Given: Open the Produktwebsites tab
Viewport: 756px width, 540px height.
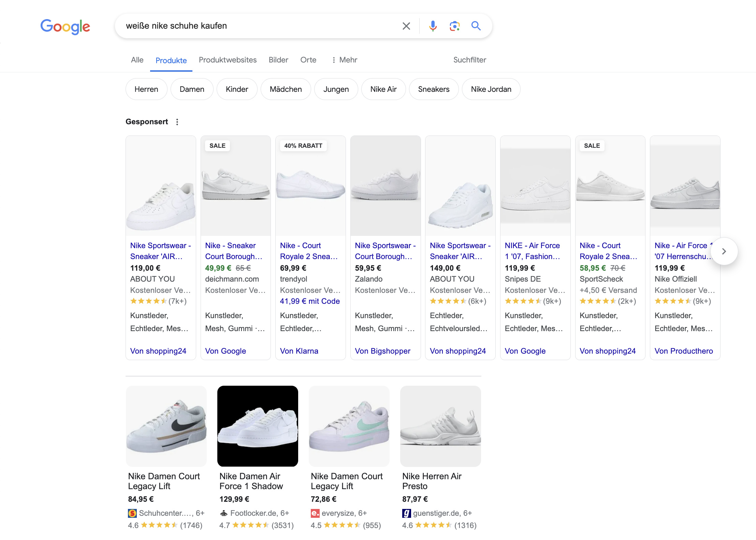Looking at the screenshot, I should 228,60.
